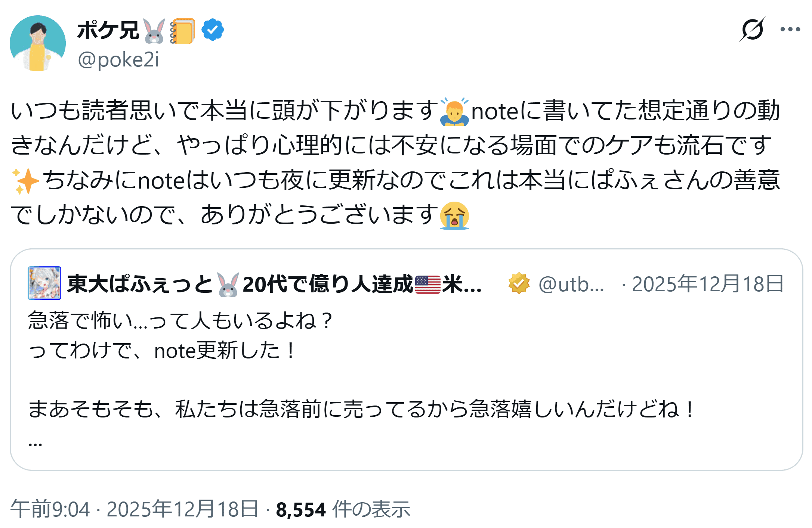
Task: Click ポケ兄's profile avatar
Action: (x=38, y=43)
